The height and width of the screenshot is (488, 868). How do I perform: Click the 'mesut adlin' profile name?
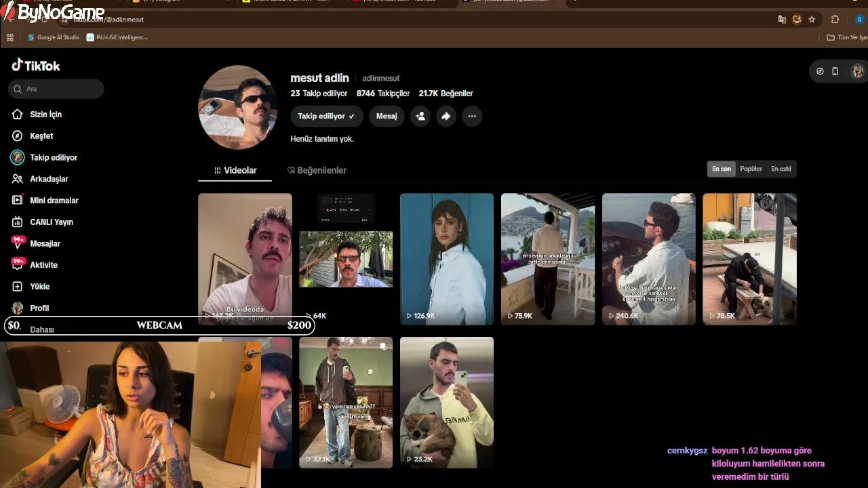(x=319, y=78)
